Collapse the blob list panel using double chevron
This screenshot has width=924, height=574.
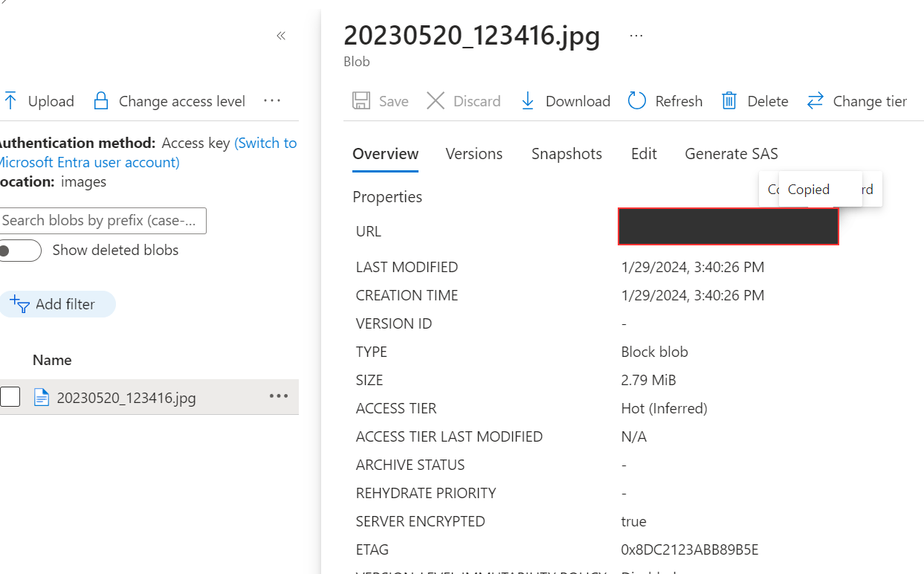281,36
